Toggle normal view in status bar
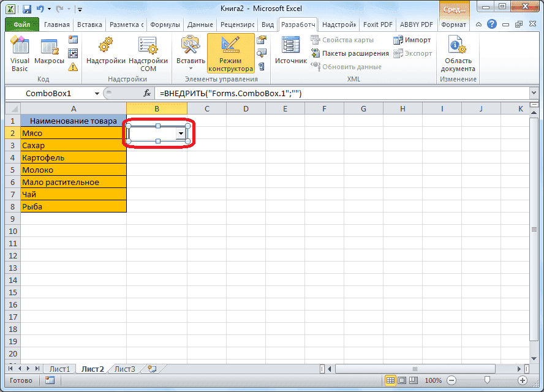544x392 pixels. pos(390,380)
